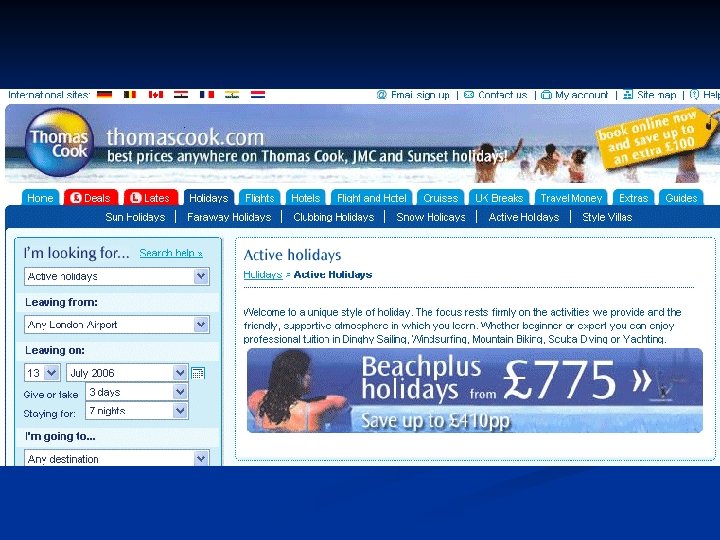Click the book online now yellow tag
Viewport: 720px width, 540px height.
point(654,138)
